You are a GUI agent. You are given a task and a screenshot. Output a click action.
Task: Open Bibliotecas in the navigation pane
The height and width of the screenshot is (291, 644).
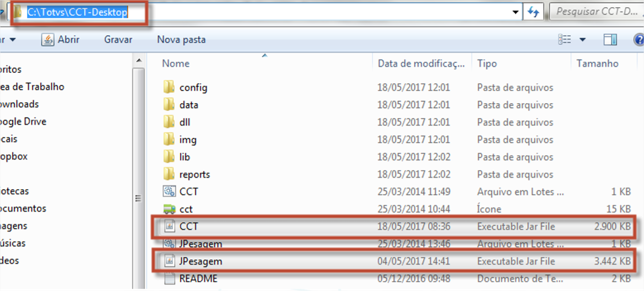coord(14,191)
